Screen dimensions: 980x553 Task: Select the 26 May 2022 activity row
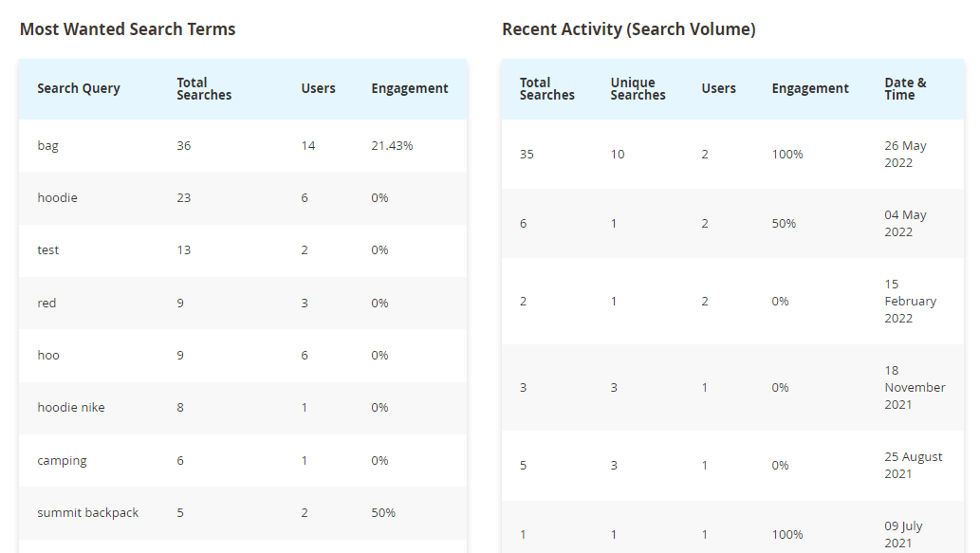point(732,155)
